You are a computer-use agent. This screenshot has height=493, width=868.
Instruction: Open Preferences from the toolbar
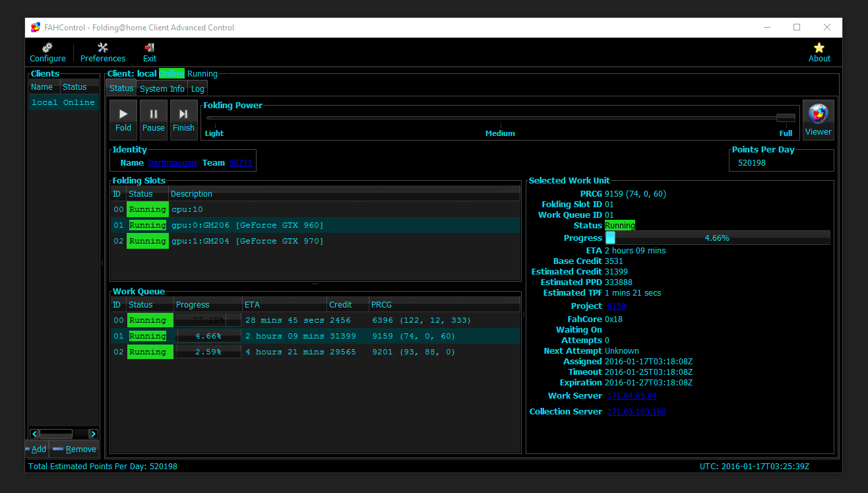103,53
